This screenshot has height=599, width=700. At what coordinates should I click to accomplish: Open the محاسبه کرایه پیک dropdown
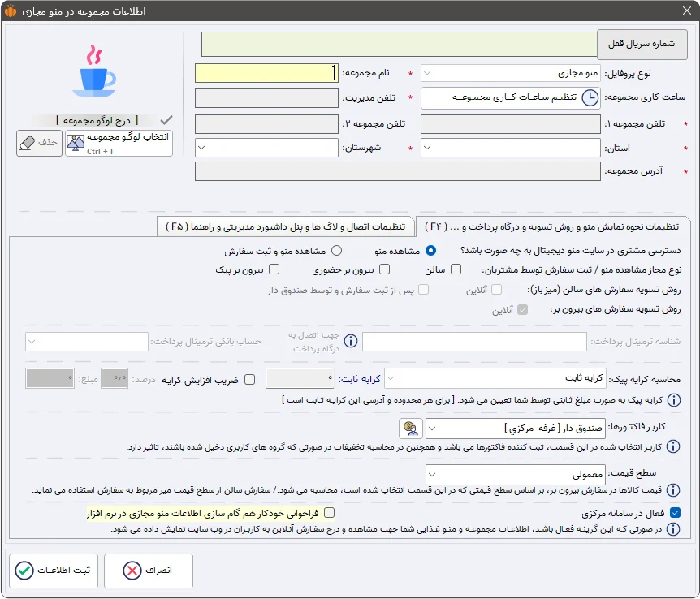(495, 378)
